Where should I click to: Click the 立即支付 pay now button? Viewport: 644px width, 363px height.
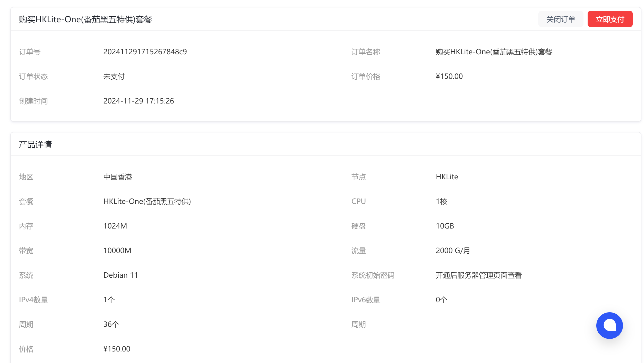pyautogui.click(x=610, y=19)
